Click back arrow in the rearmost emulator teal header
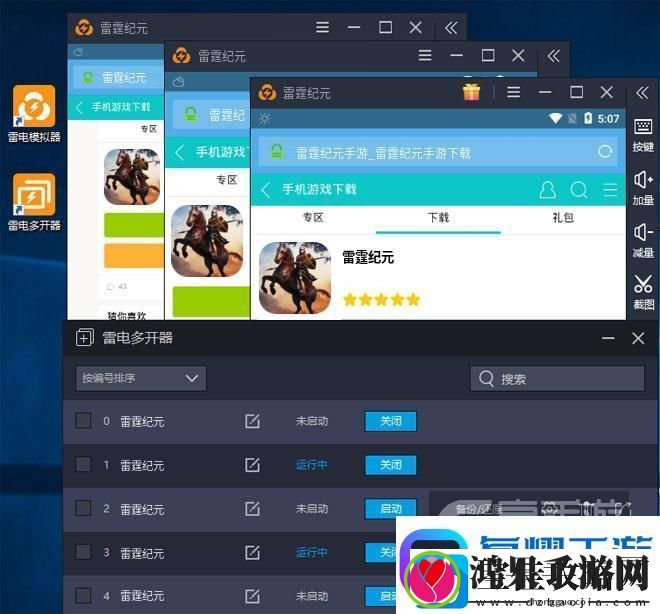Screen dimensions: 660x614 point(79,107)
